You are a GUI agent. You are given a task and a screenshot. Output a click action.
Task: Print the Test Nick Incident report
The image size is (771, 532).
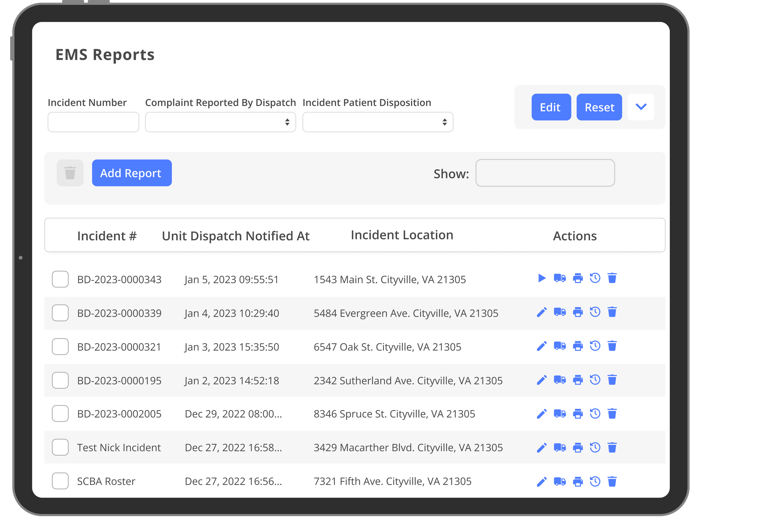(x=578, y=447)
